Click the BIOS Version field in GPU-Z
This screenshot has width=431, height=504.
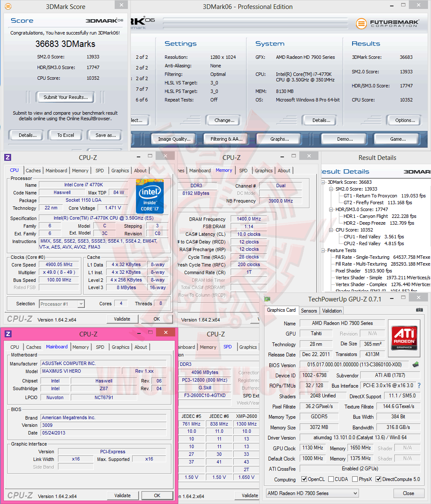click(354, 365)
